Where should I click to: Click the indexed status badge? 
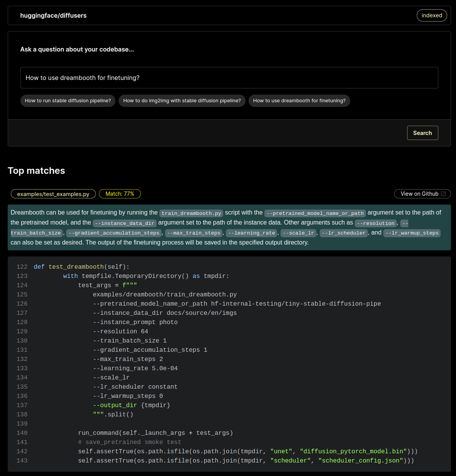(431, 15)
